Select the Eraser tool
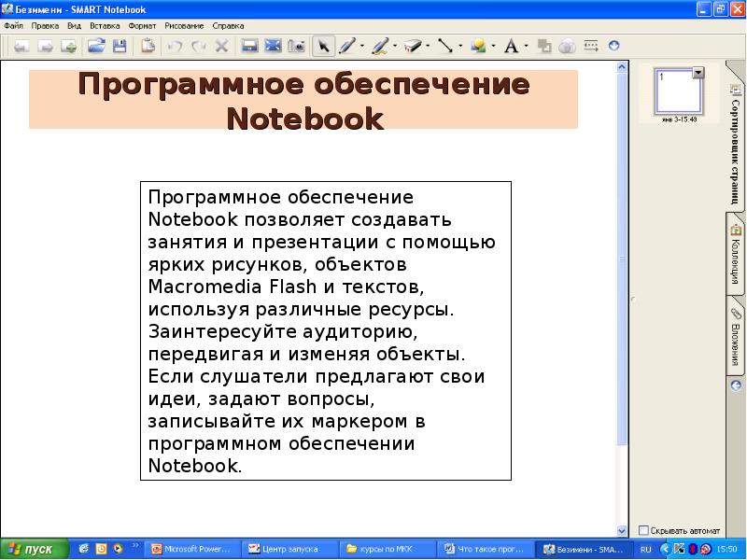Image resolution: width=747 pixels, height=560 pixels. [412, 45]
